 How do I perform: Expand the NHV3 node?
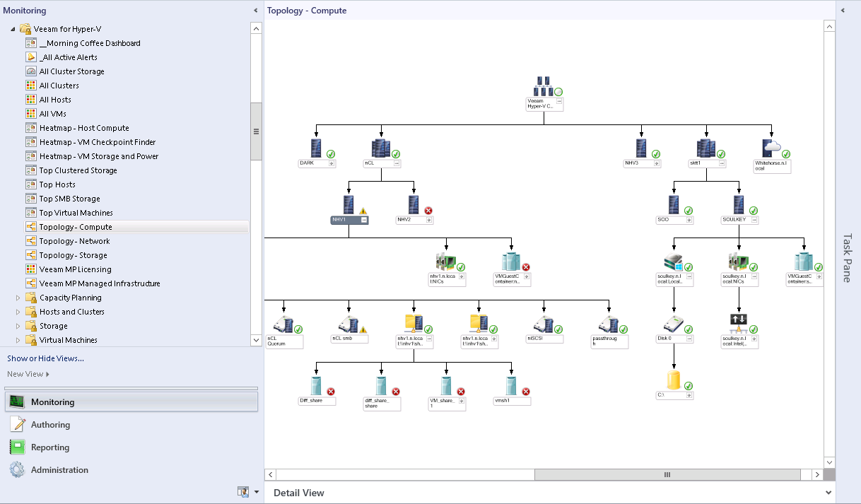[x=657, y=163]
